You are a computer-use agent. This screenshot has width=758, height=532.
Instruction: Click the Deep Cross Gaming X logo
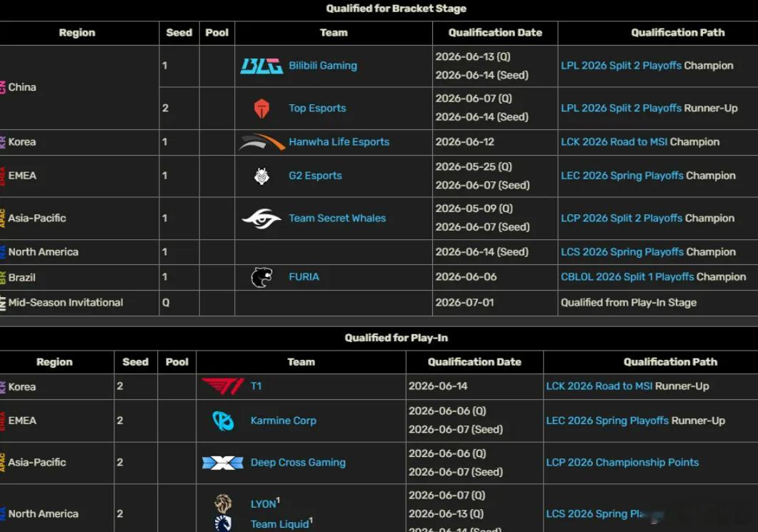(x=223, y=463)
